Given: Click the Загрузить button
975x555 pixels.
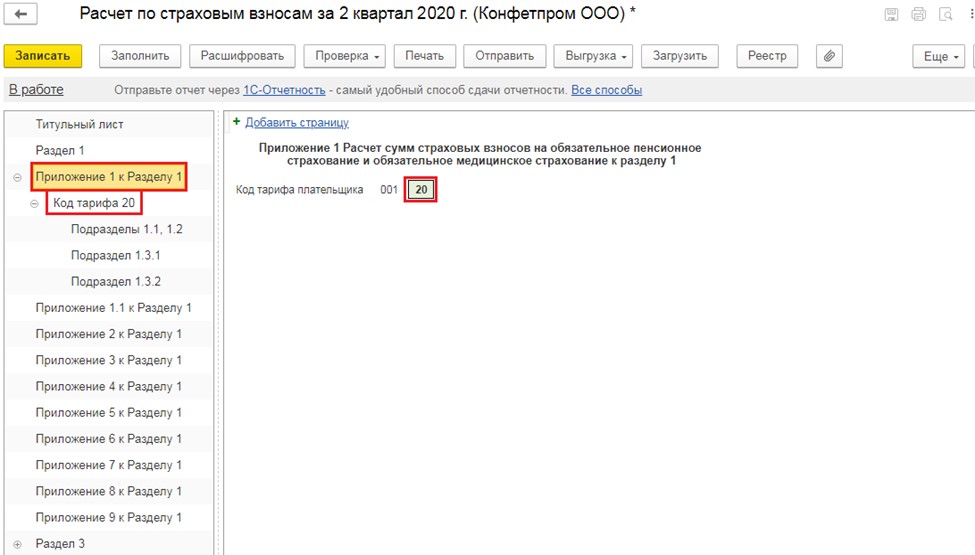Looking at the screenshot, I should pyautogui.click(x=680, y=56).
